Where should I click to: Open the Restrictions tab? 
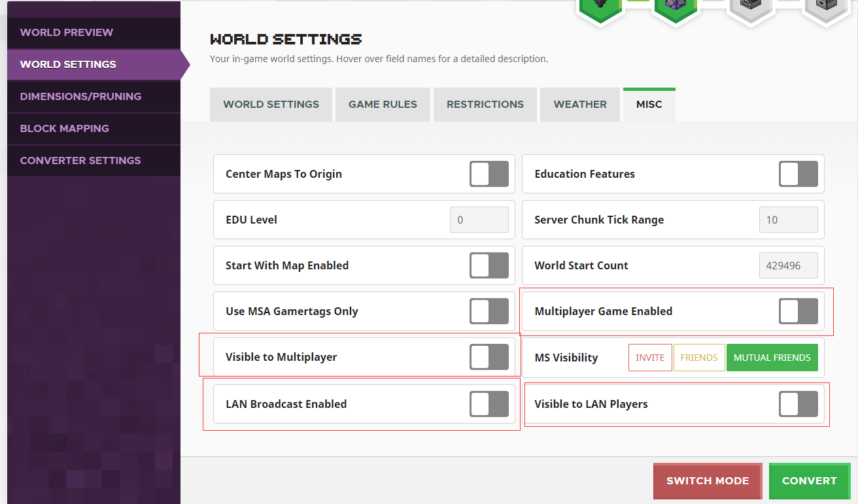pos(485,105)
